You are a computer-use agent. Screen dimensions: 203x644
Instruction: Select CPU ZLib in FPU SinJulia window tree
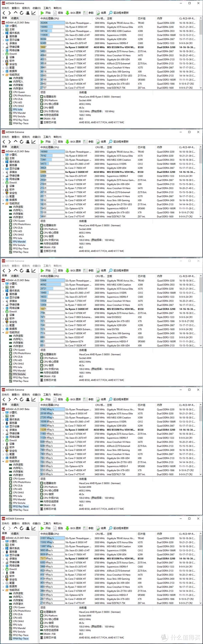click(x=18, y=357)
